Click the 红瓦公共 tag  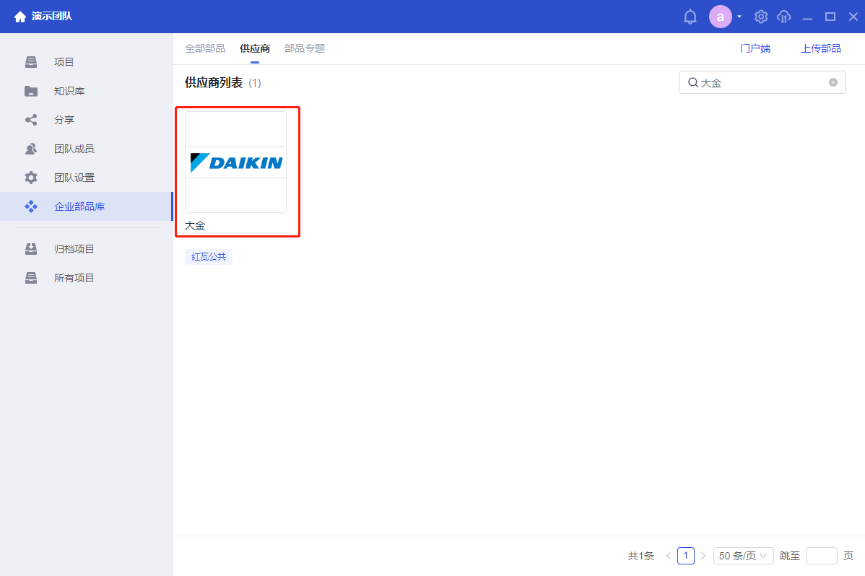[209, 257]
